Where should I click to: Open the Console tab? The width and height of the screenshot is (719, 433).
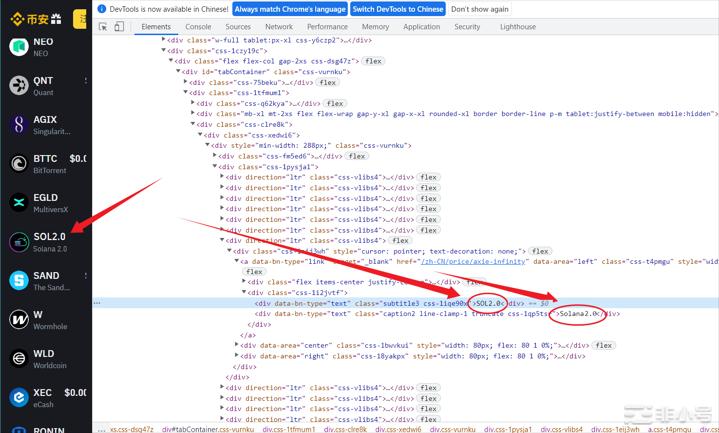198,27
